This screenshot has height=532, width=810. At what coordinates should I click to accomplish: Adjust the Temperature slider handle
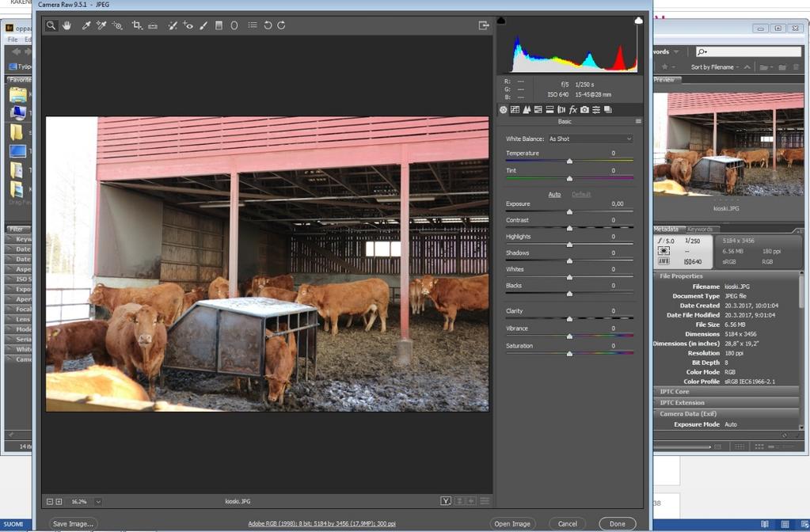coord(569,161)
